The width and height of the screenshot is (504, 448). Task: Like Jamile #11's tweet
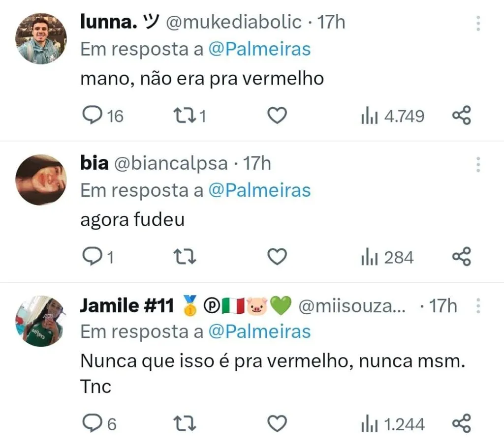[x=277, y=423]
